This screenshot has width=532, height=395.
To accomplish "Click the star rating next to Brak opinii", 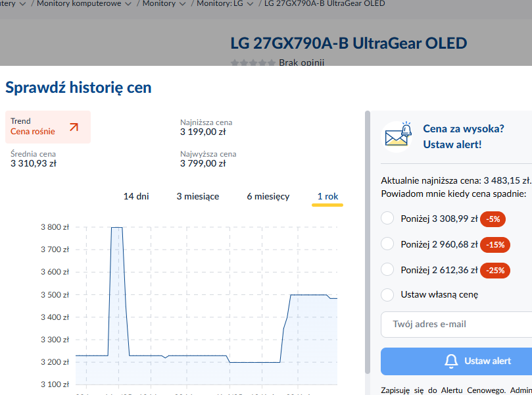I will [253, 63].
